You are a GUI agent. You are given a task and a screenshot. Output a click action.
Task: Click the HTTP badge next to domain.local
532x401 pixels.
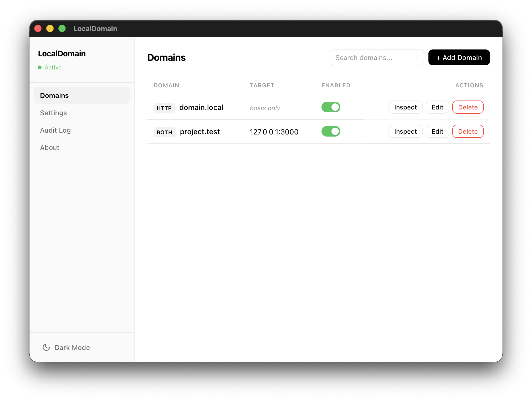click(164, 108)
